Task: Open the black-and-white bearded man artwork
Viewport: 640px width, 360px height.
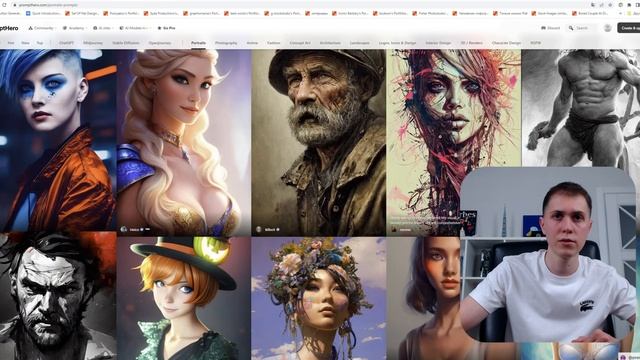Action: tap(58, 296)
